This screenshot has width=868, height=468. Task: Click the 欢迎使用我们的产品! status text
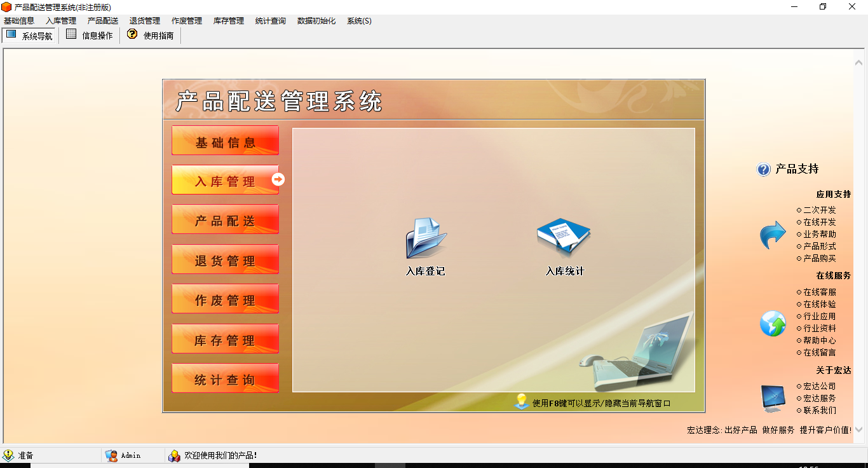(x=220, y=455)
